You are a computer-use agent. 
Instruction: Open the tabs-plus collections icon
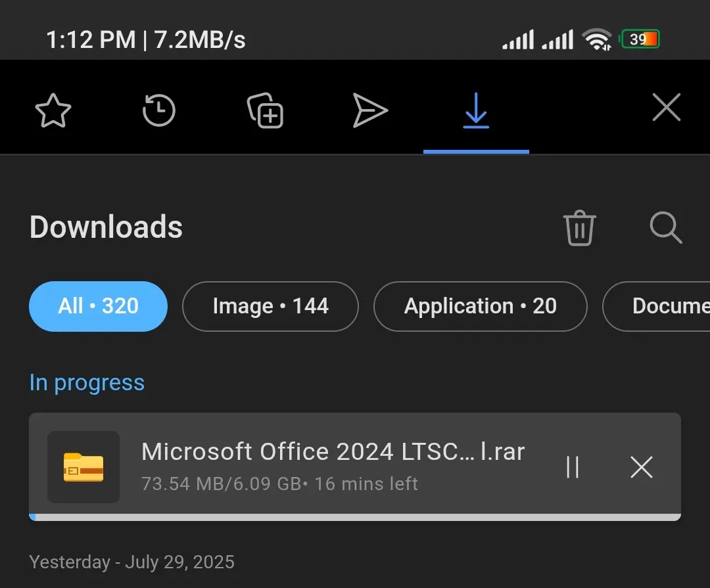pyautogui.click(x=265, y=110)
